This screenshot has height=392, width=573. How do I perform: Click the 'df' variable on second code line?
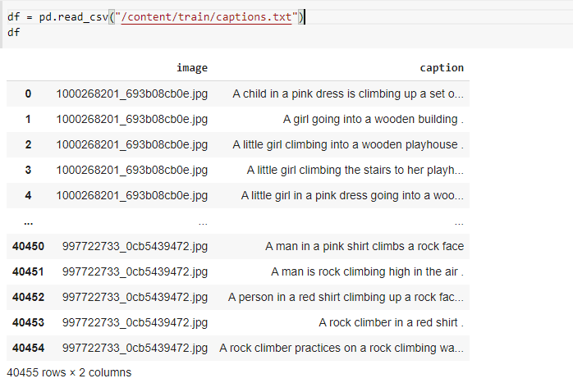13,33
